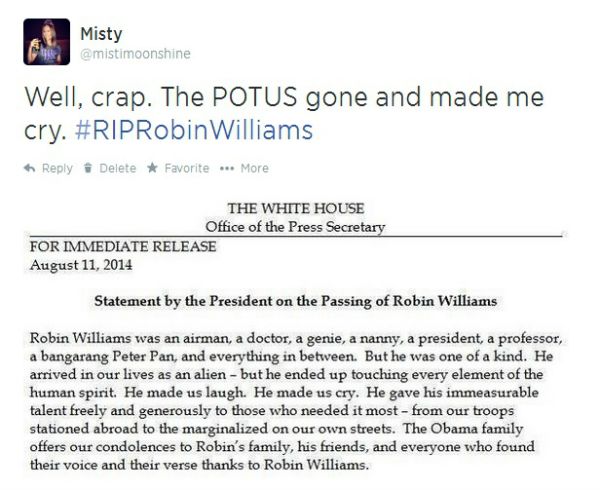Image resolution: width=600 pixels, height=490 pixels.
Task: Click 'THE WHITE HOUSE' heading in image
Action: point(296,208)
